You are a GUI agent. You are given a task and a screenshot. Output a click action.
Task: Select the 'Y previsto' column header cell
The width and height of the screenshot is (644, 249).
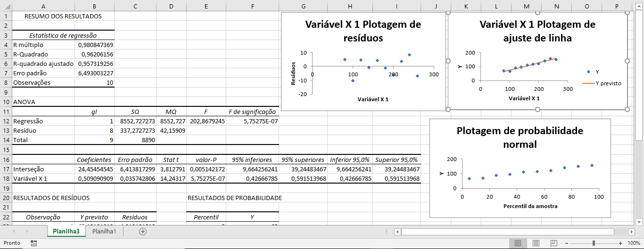pos(94,217)
